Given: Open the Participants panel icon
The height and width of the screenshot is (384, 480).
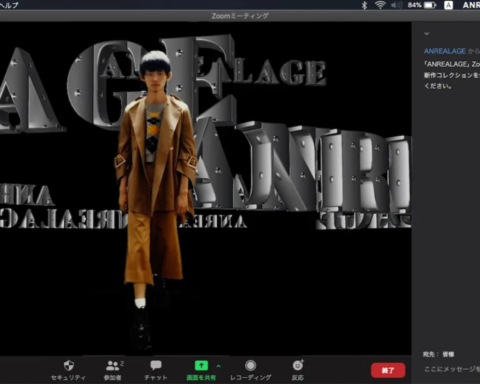Looking at the screenshot, I should point(113,366).
